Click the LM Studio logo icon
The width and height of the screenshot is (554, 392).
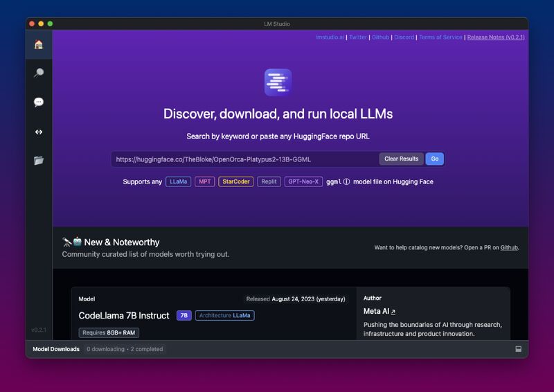click(278, 82)
